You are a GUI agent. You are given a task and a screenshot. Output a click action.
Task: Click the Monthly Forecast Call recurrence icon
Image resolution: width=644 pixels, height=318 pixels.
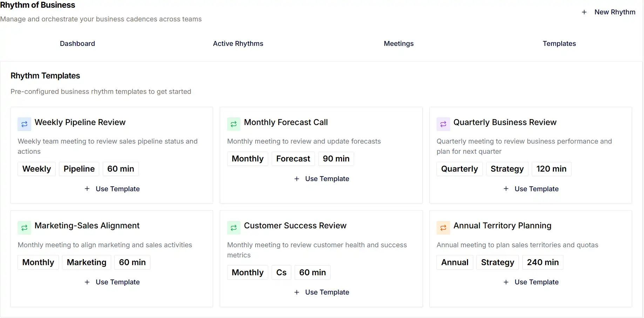point(233,124)
